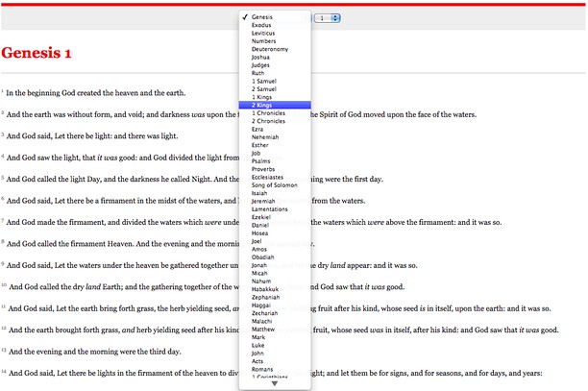This screenshot has height=391, width=588.
Task: Select Matthew from the list
Action: [275, 330]
